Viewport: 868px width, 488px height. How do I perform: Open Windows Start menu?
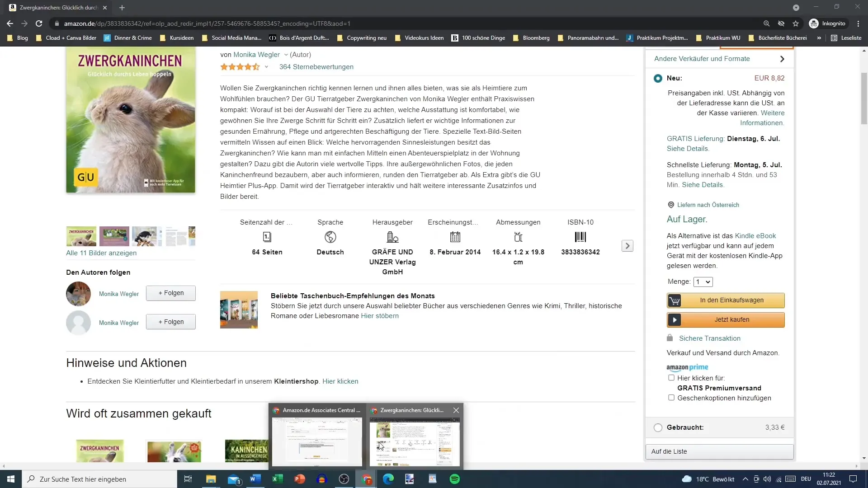pyautogui.click(x=11, y=479)
